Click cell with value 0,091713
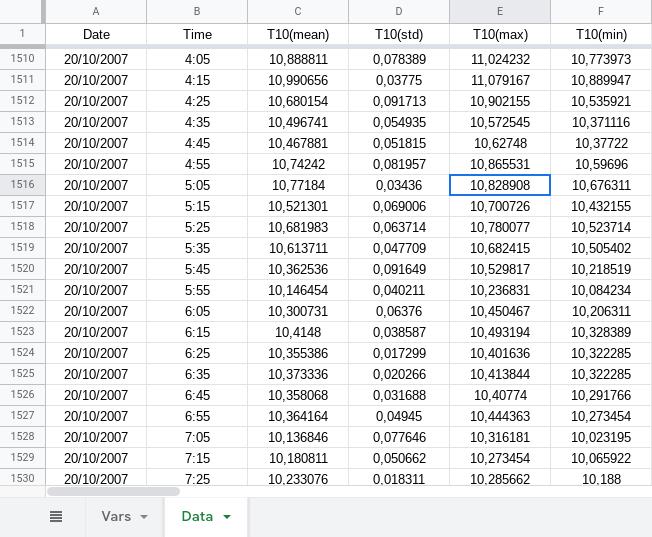The width and height of the screenshot is (652, 537). 399,101
